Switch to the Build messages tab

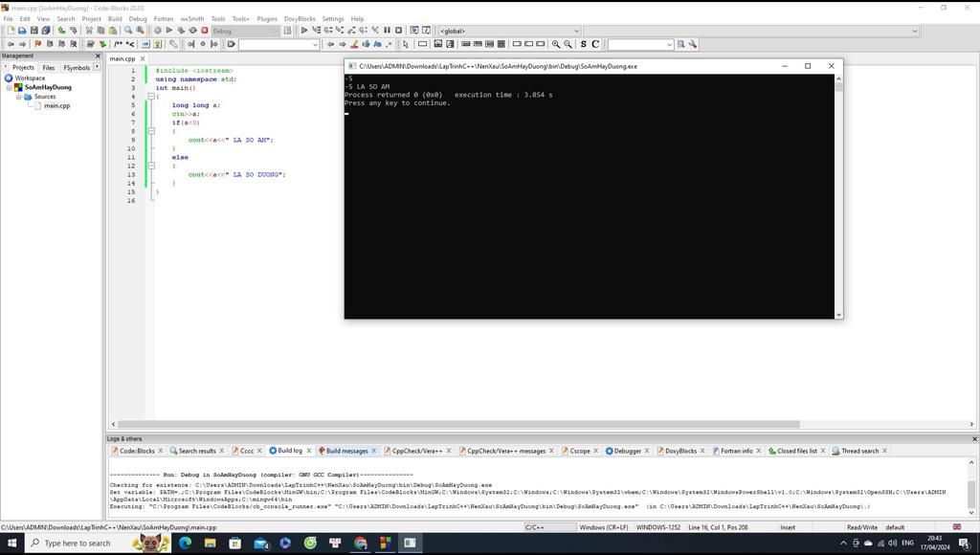346,451
